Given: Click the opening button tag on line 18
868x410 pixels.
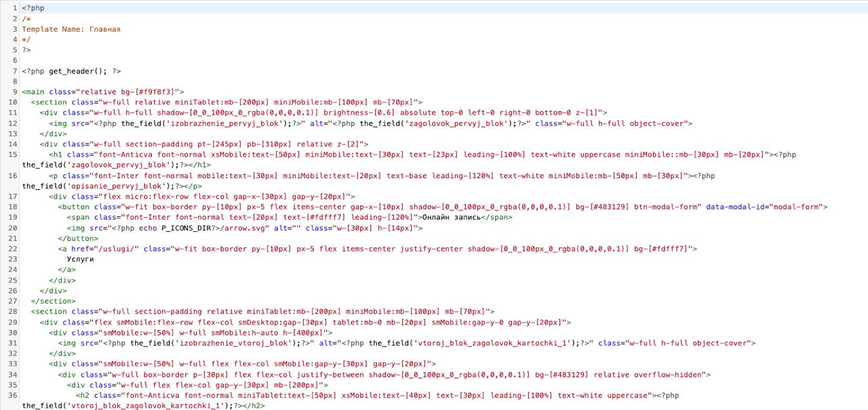Looking at the screenshot, I should [x=75, y=207].
